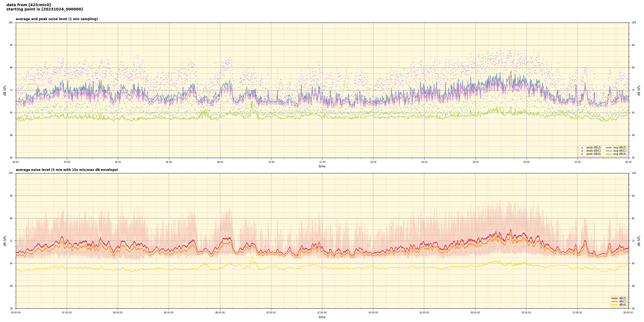Click the peak dB(A) legend marker
The image size is (644, 322).
pos(582,154)
